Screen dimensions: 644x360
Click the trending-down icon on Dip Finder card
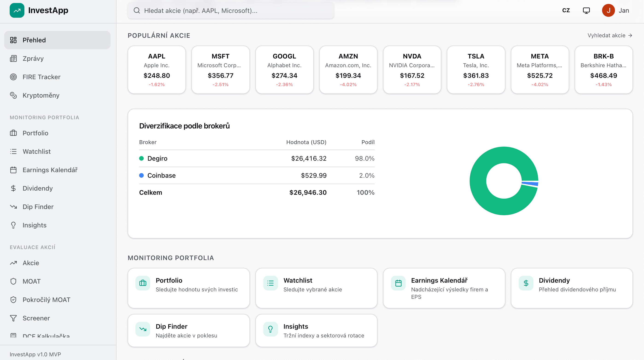[x=143, y=329]
